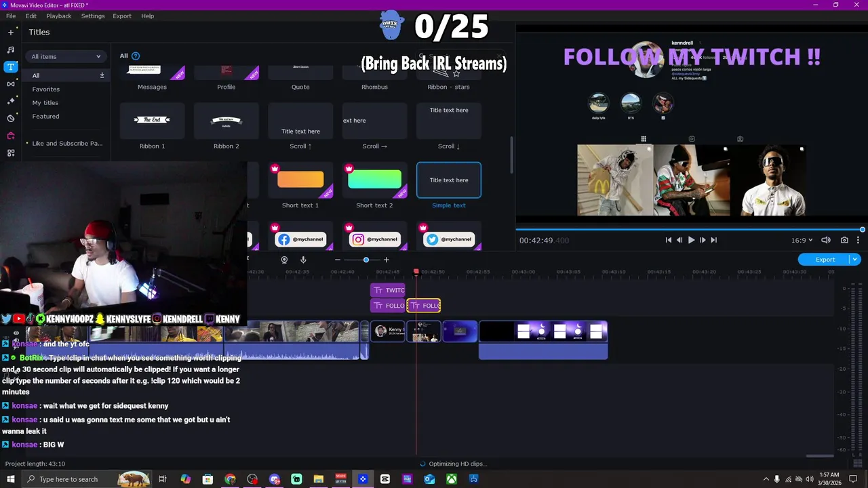Click the timeline zoom slider handle
The image size is (868, 488).
pos(366,260)
